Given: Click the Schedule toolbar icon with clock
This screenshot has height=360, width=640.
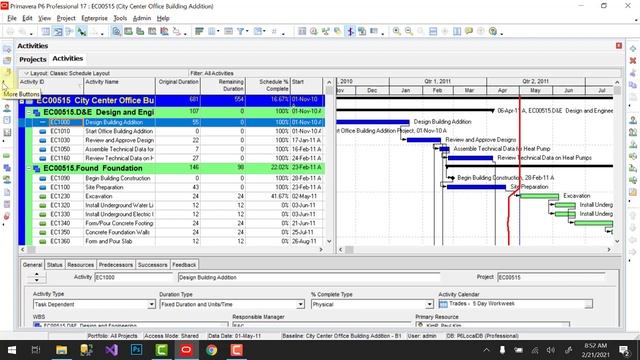Looking at the screenshot, I should [313, 31].
